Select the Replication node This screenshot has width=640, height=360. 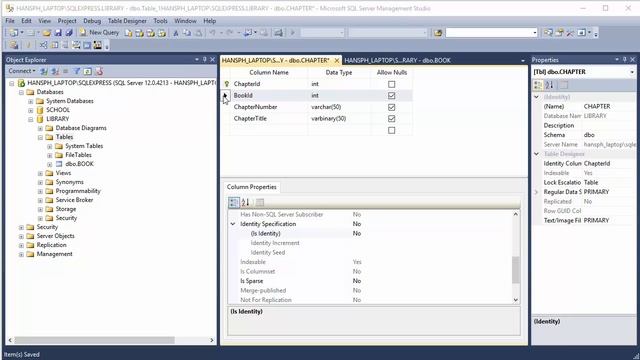51,245
